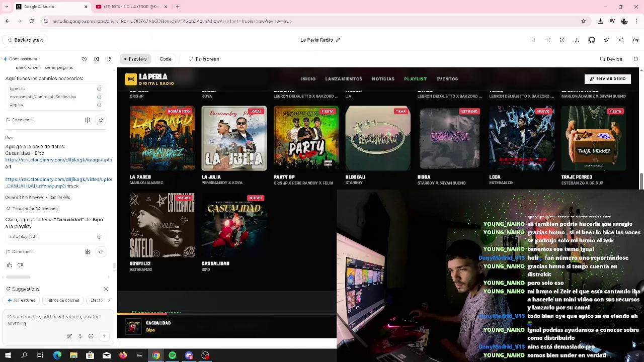644x362 pixels.
Task: Open the GitHub icon in AI Studio toolbar
Action: pos(592,40)
